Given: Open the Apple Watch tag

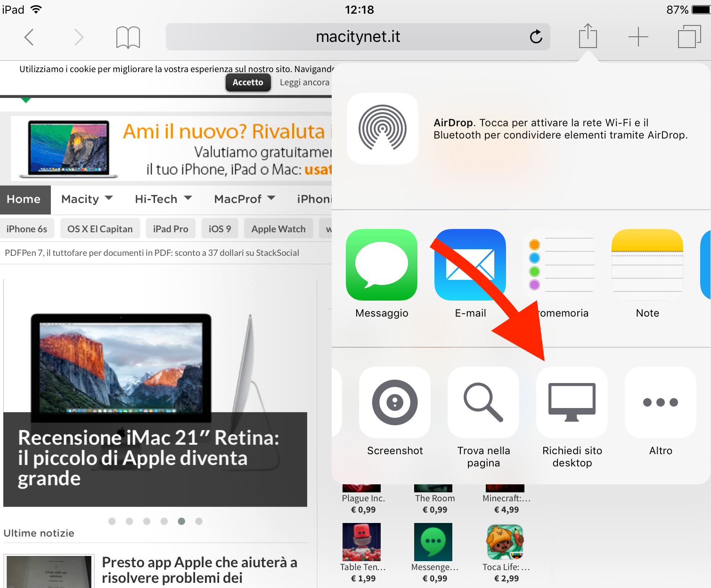Looking at the screenshot, I should pos(278,229).
